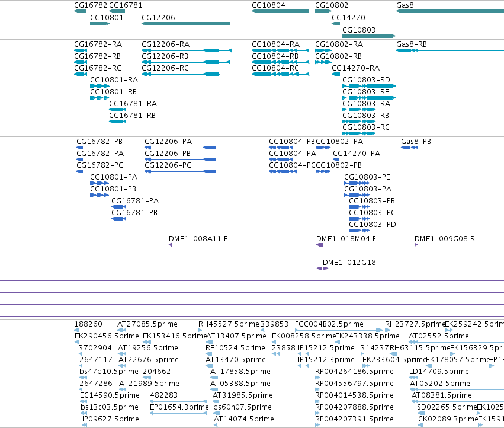Select protein CG16781-PB
Screen dimensions: 504x428
coord(134,212)
